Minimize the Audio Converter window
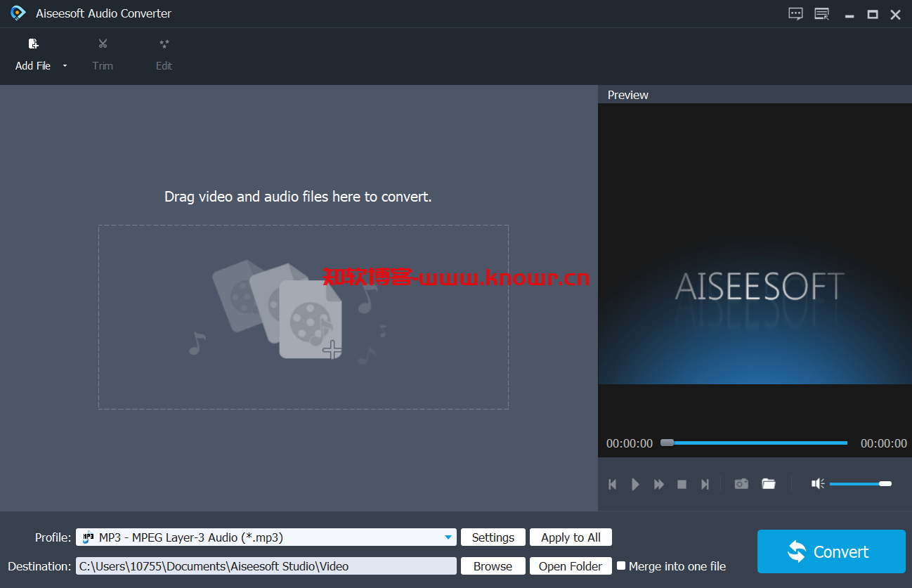 pos(849,15)
